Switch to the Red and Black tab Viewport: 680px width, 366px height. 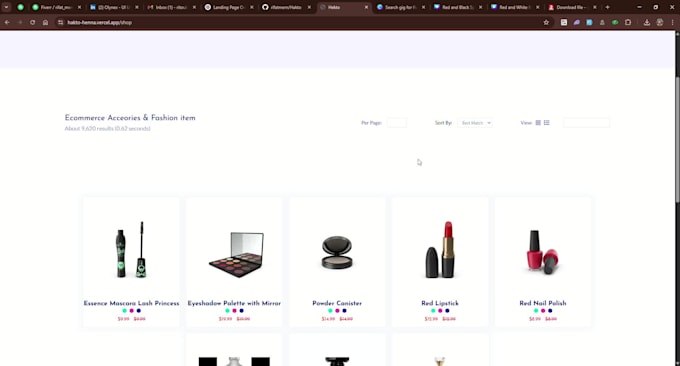[458, 7]
